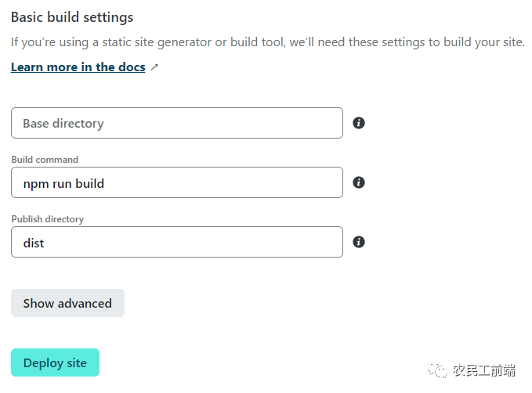Image resolution: width=532 pixels, height=393 pixels.
Task: Click the word docs in the Learn more link
Action: tap(132, 67)
